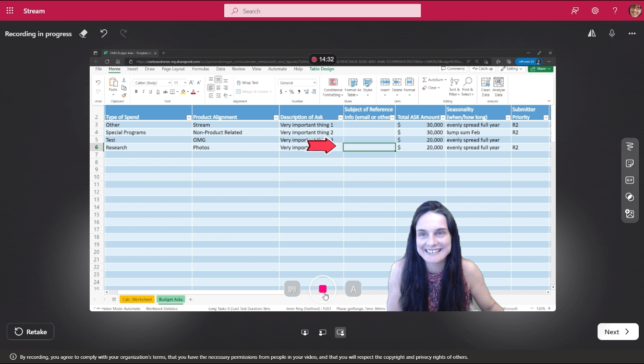Toggle Wrap Text in Excel ribbon
This screenshot has width=644, height=364.
(247, 82)
